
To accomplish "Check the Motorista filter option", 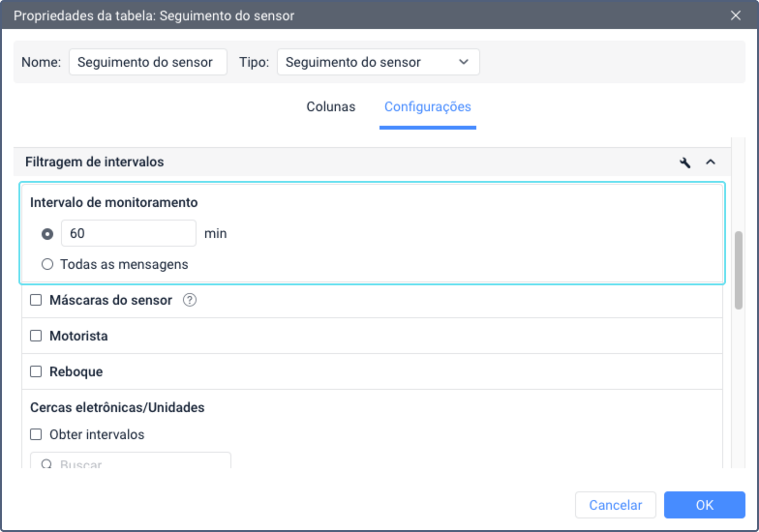I will pos(36,336).
